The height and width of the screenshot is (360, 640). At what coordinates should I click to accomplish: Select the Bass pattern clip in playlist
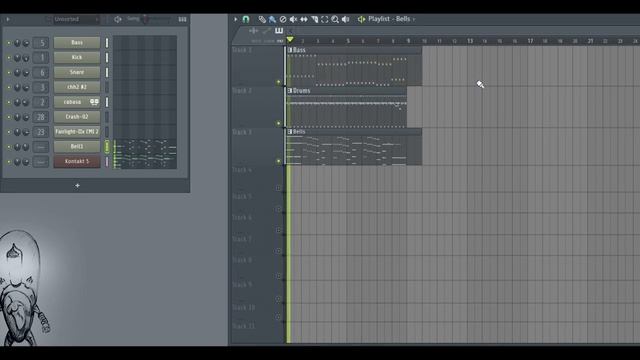point(354,66)
